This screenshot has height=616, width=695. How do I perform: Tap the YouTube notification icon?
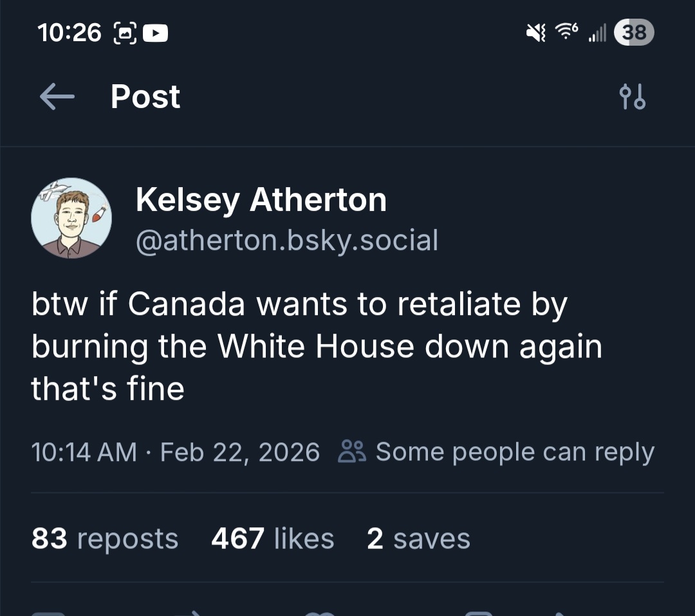155,32
